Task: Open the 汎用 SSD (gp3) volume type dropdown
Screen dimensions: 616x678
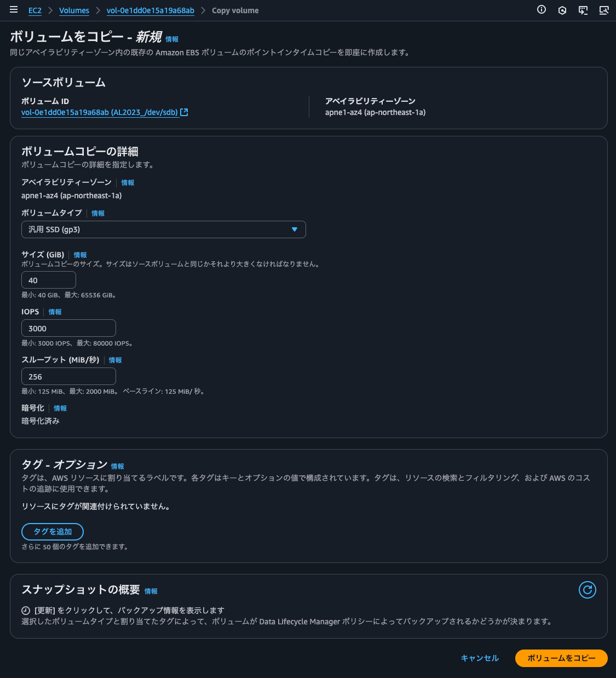Action: coord(163,229)
